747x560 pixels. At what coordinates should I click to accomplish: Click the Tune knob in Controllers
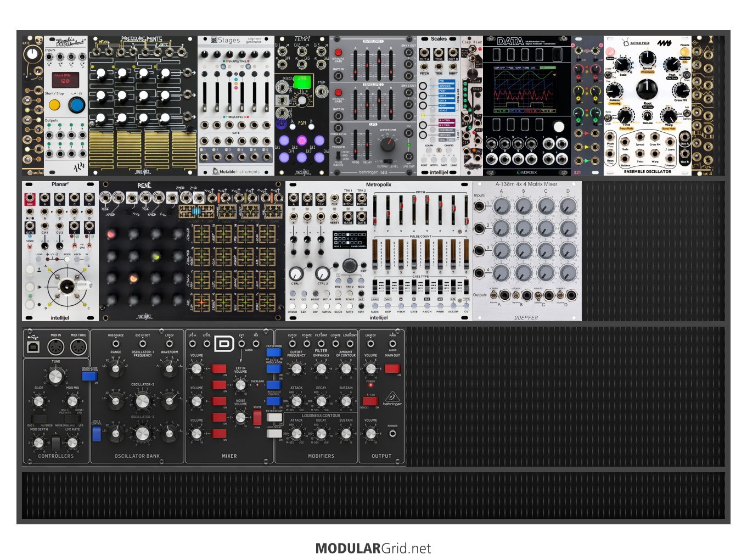(x=55, y=376)
